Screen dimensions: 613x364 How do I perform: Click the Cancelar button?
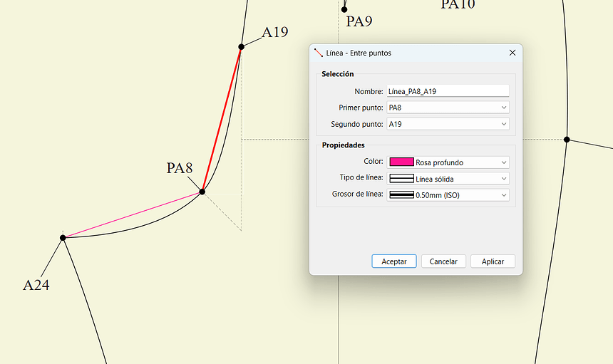[443, 261]
